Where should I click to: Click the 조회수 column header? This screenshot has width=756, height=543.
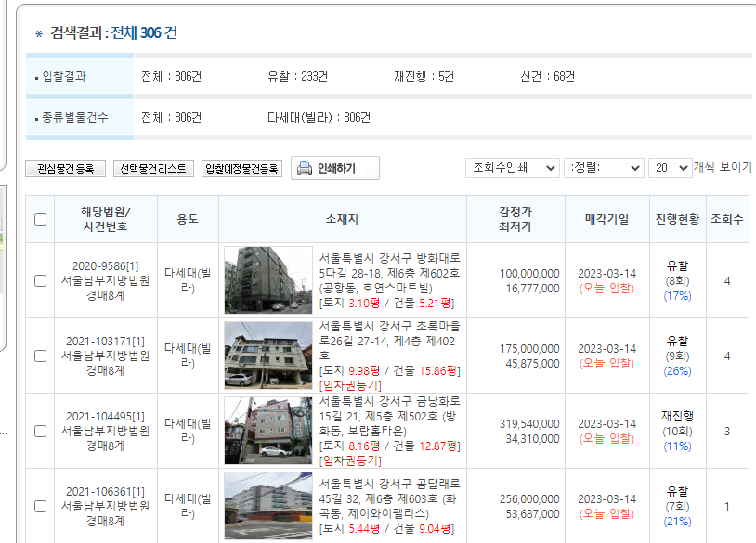(727, 219)
